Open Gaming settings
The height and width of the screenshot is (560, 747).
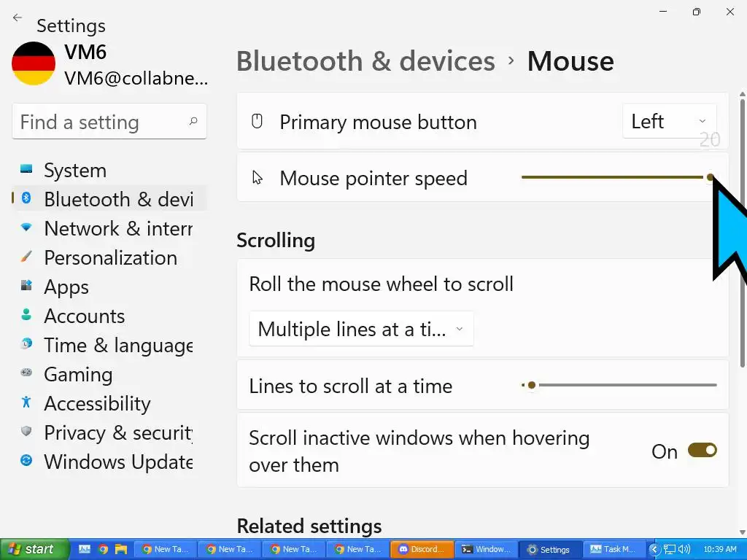pyautogui.click(x=109, y=374)
